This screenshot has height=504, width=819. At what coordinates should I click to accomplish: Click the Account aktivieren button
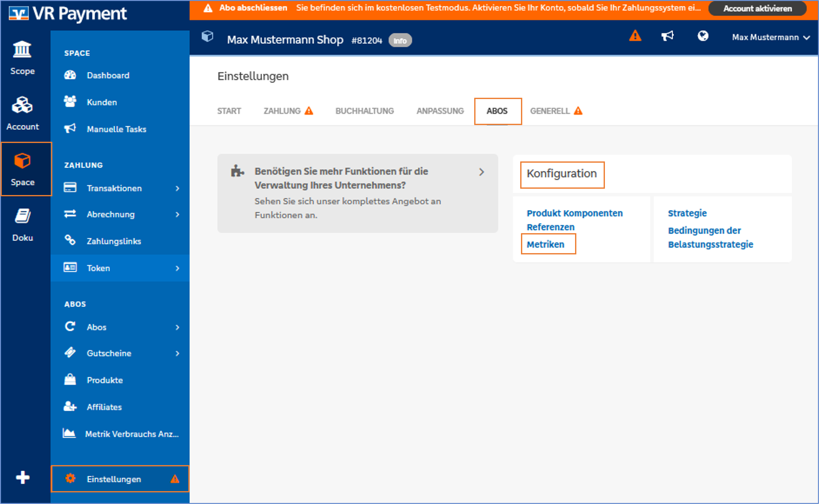click(x=757, y=8)
